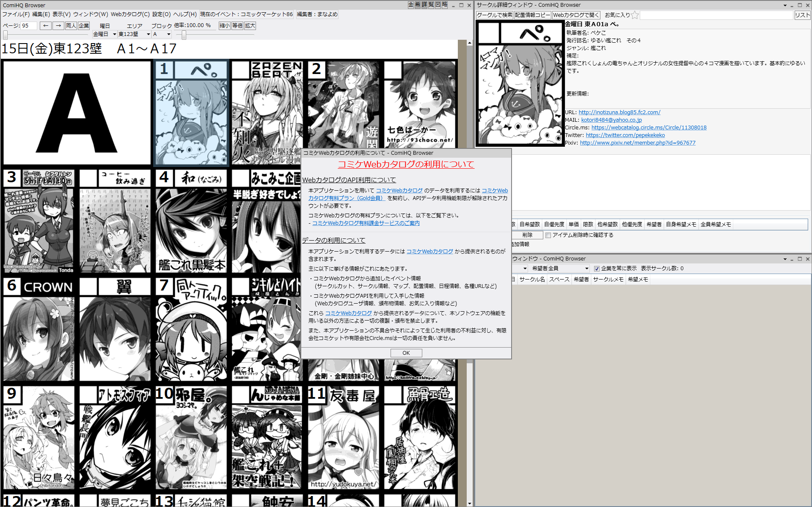
Task: Open the ウィンドウ(W) menu
Action: click(91, 14)
